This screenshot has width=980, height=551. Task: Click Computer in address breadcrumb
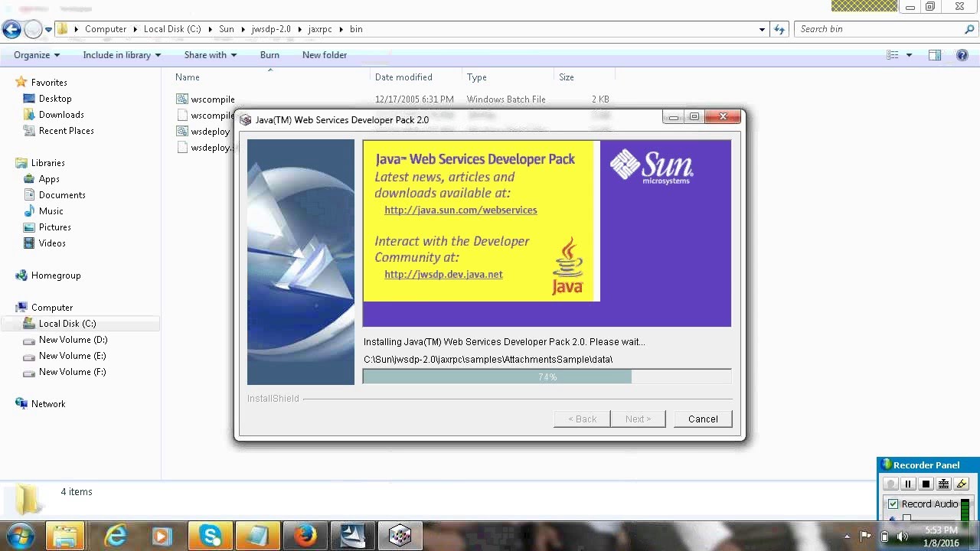click(x=106, y=29)
